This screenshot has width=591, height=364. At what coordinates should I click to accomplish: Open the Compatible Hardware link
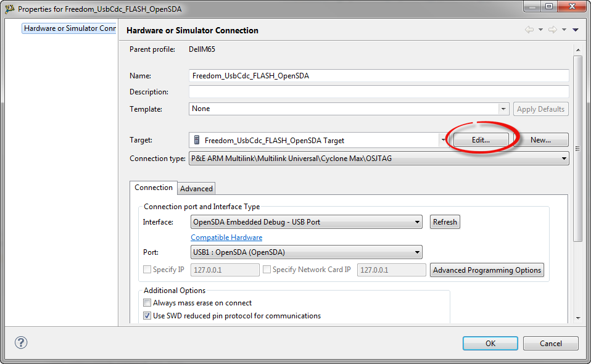(x=226, y=238)
